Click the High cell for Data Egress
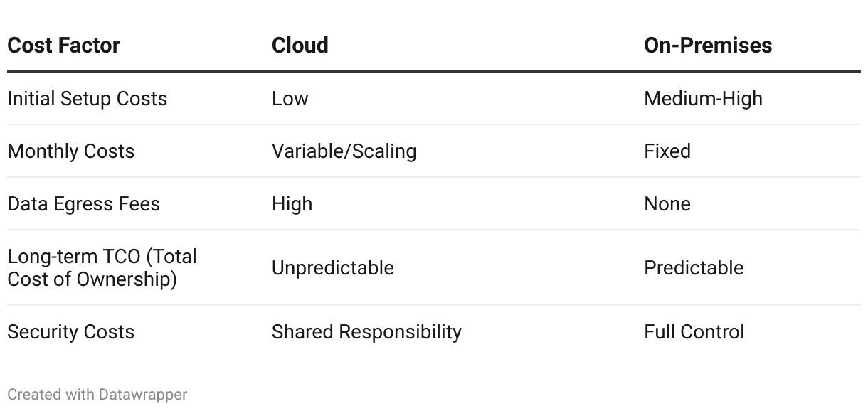The image size is (868, 411). 292,203
